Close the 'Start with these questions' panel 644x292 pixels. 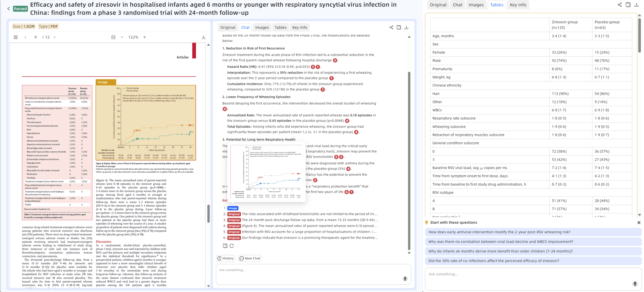click(x=639, y=223)
